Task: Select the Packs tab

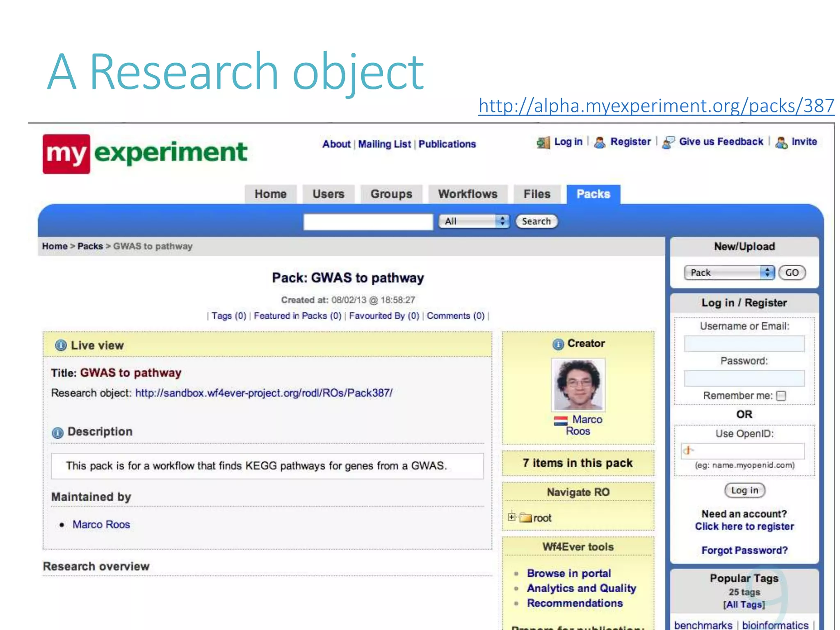Action: click(593, 194)
